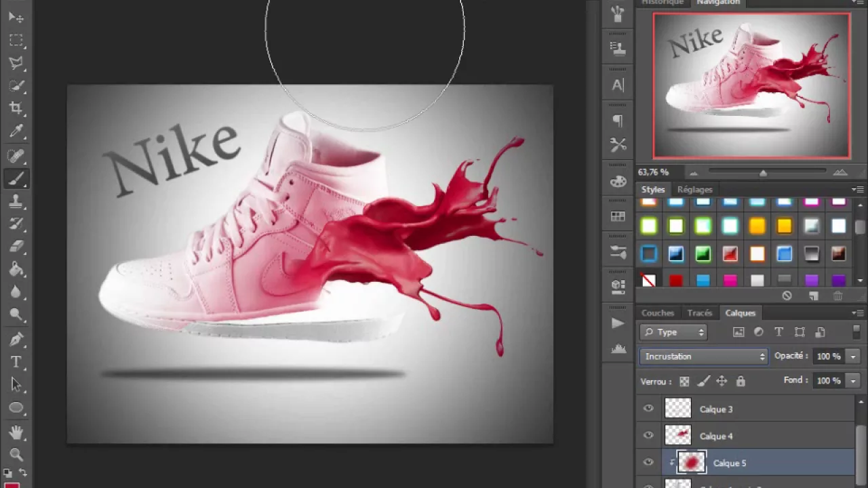Switch to the Réglages tab
The height and width of the screenshot is (488, 868).
point(694,190)
